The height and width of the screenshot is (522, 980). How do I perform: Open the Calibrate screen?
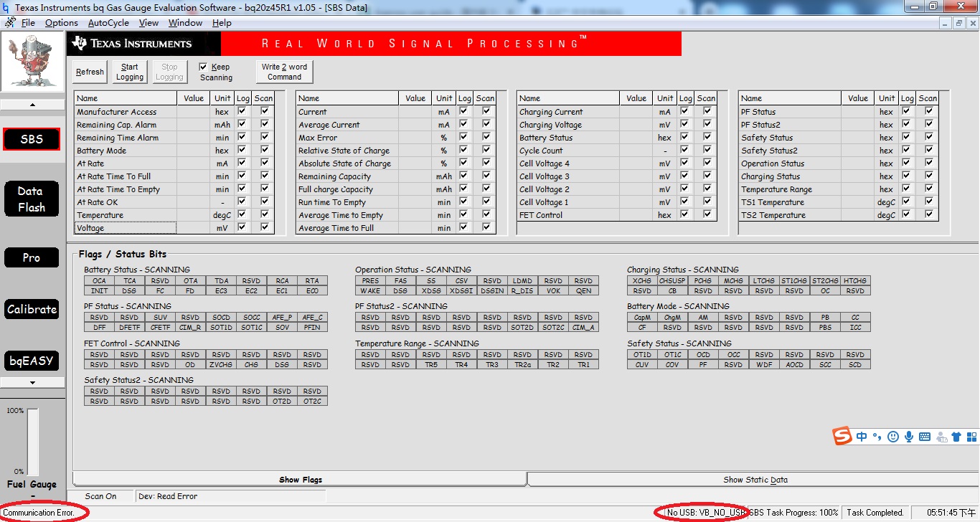32,310
